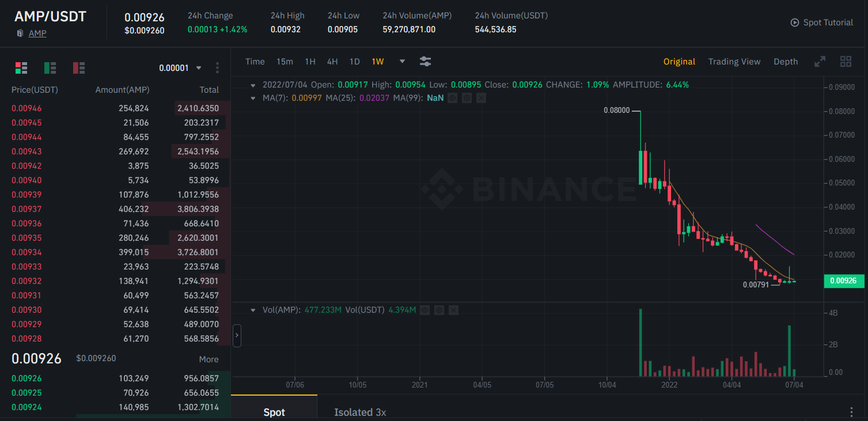Viewport: 868px width, 421px height.
Task: Show sell orders only view icon
Action: click(79, 68)
